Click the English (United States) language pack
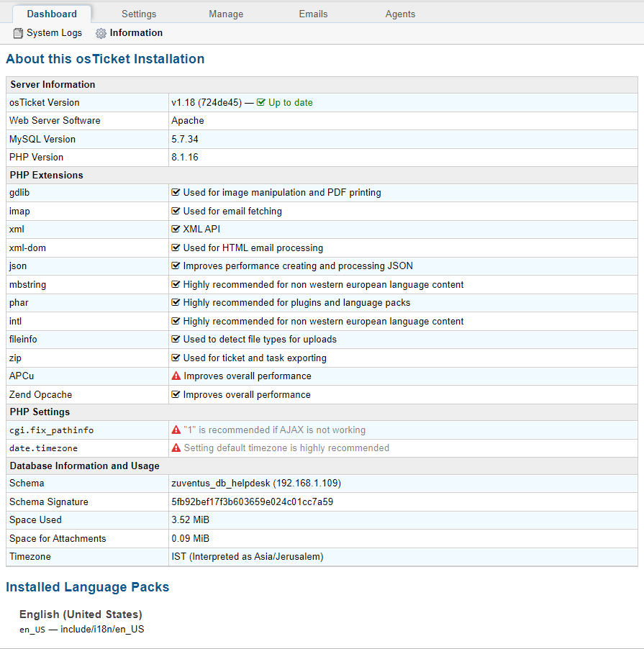Viewport: 644px width, 649px height. [81, 614]
